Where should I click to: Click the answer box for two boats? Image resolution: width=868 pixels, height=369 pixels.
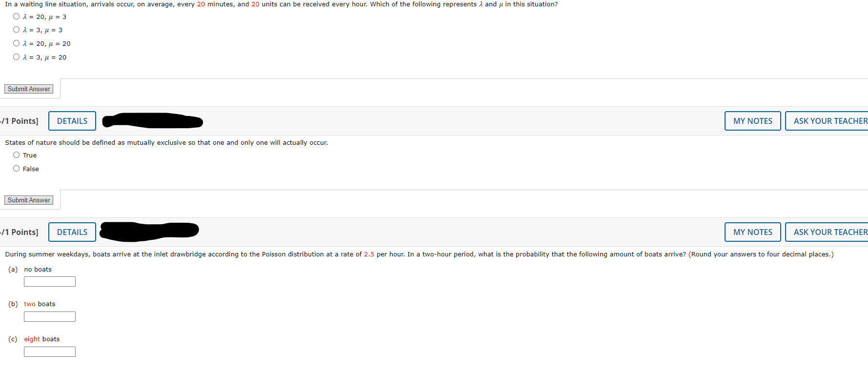click(49, 316)
